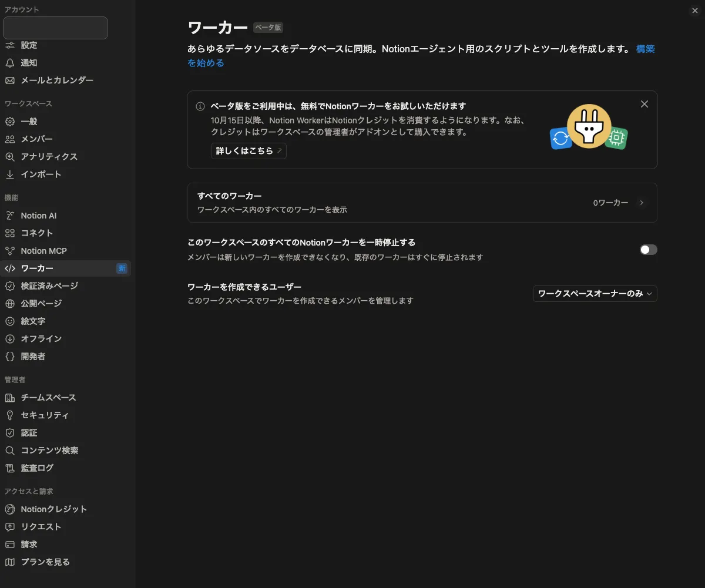Click the インポート label in sidebar
Viewport: 705px width, 588px height.
[41, 174]
